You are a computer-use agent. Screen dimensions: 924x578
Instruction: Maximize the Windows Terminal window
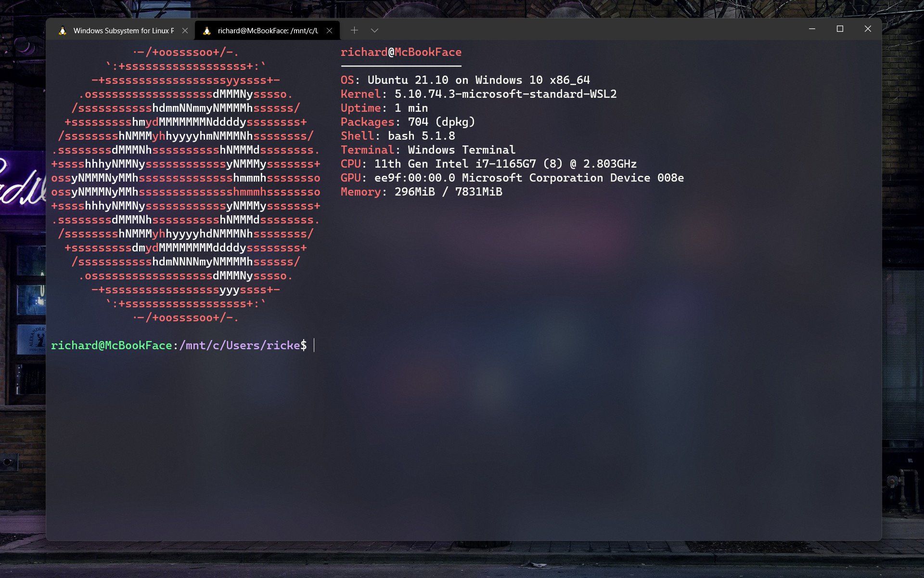click(840, 29)
